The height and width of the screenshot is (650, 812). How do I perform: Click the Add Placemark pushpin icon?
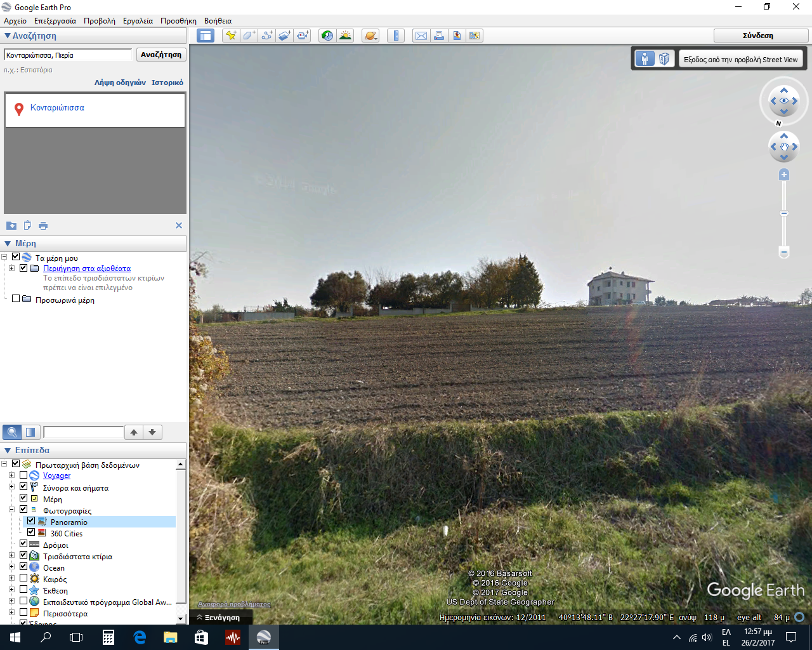click(x=231, y=36)
